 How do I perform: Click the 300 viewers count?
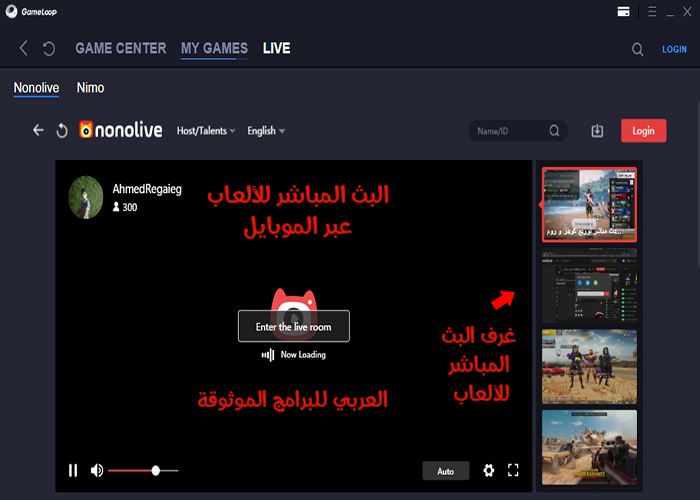(x=125, y=207)
